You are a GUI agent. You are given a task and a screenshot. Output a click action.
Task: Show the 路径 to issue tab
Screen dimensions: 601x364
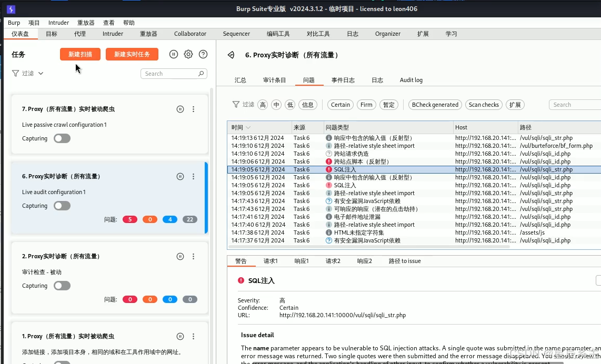tap(405, 261)
